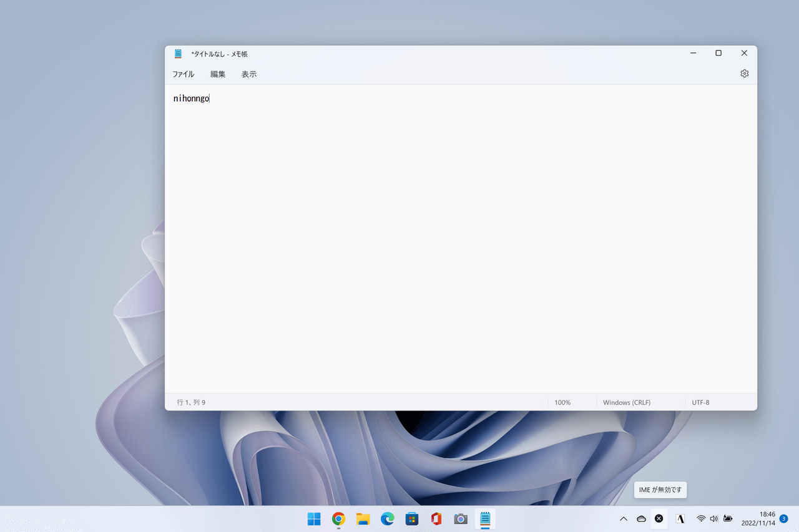
Task: Launch Google Chrome from taskbar
Action: [x=338, y=519]
